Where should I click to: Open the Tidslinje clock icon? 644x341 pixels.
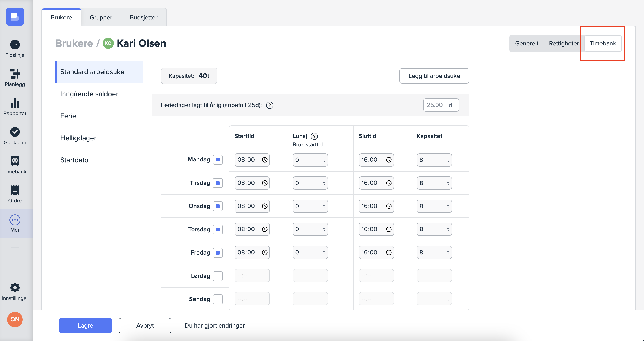click(15, 45)
